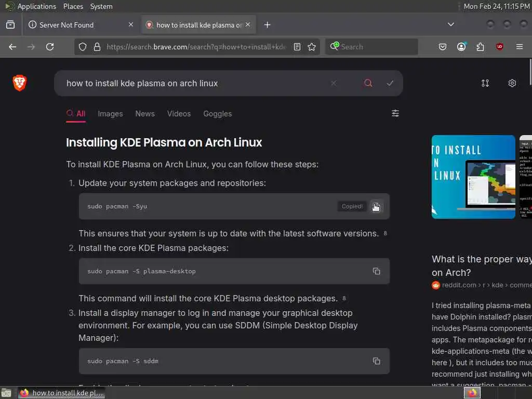Copy the plasma-desktop install command

pos(376,271)
